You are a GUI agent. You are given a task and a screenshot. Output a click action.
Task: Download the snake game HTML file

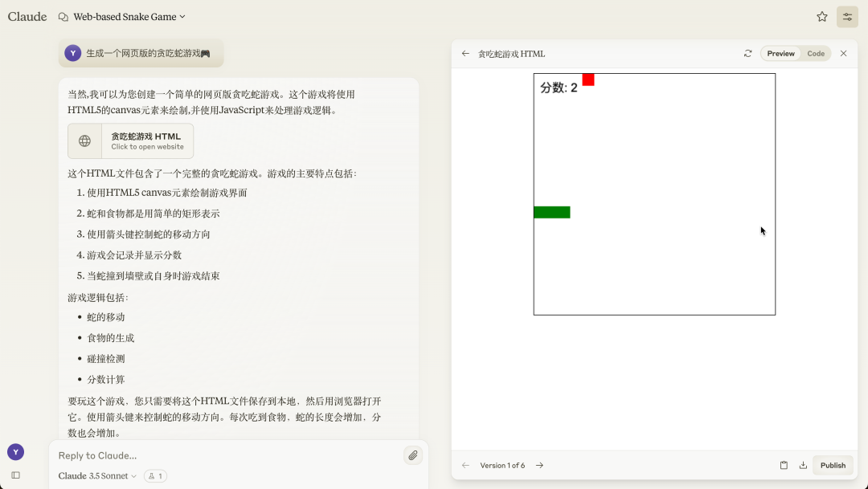(803, 465)
